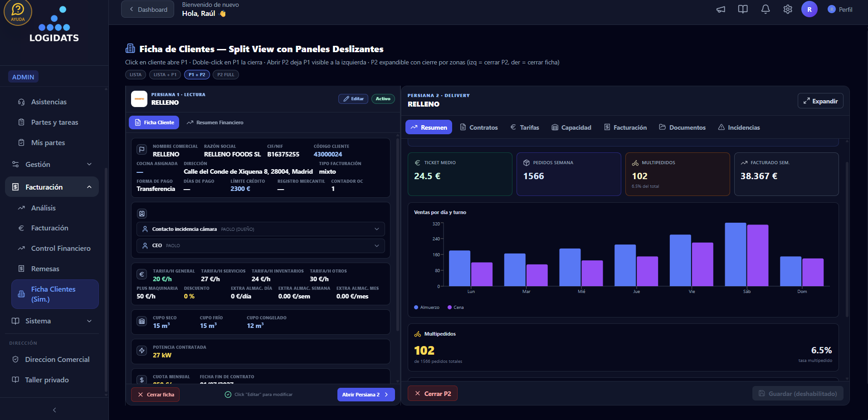Image resolution: width=868 pixels, height=420 pixels.
Task: Click the megaphone announcements icon
Action: pyautogui.click(x=721, y=9)
